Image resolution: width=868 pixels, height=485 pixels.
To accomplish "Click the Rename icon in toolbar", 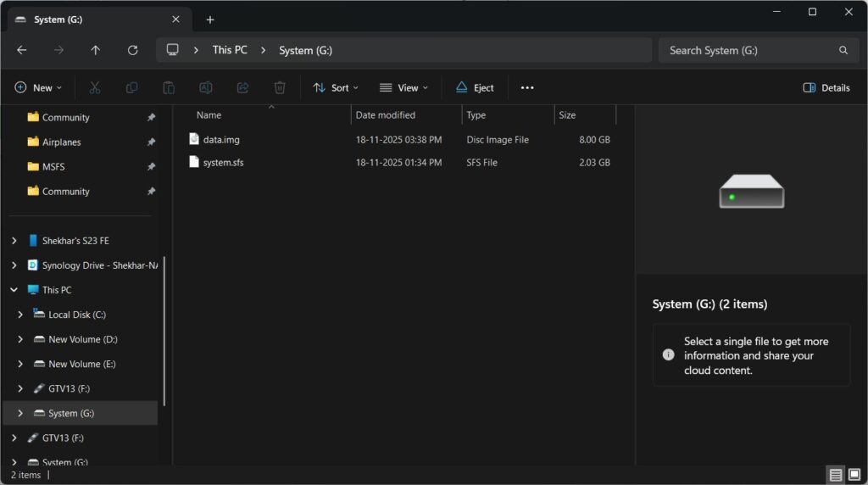I will tap(205, 87).
